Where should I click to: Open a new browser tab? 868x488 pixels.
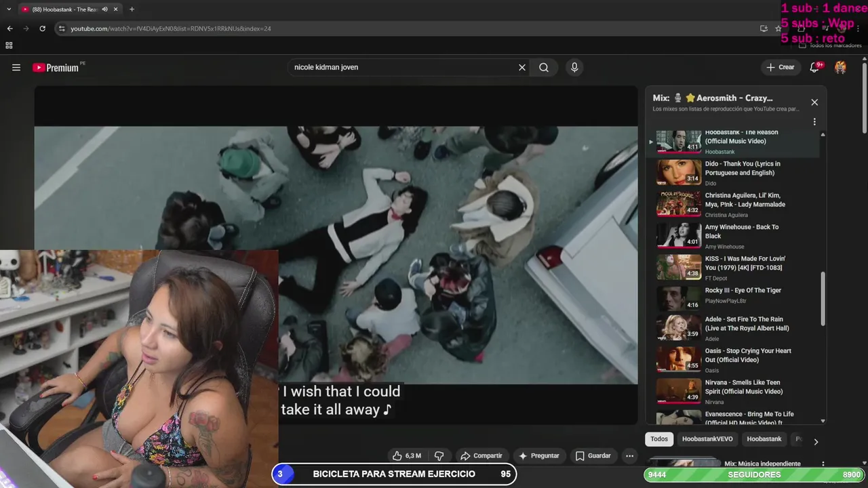(132, 9)
